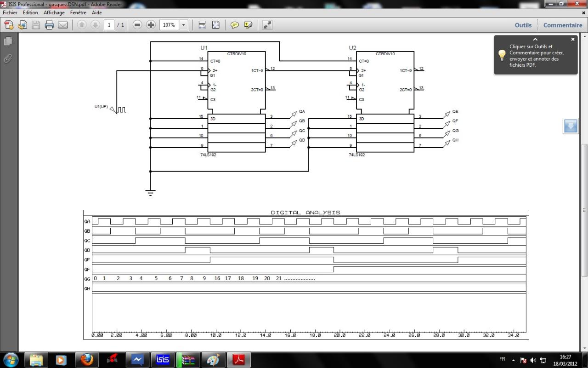Close the document with the menu bar X
This screenshot has width=588, height=368.
click(583, 13)
